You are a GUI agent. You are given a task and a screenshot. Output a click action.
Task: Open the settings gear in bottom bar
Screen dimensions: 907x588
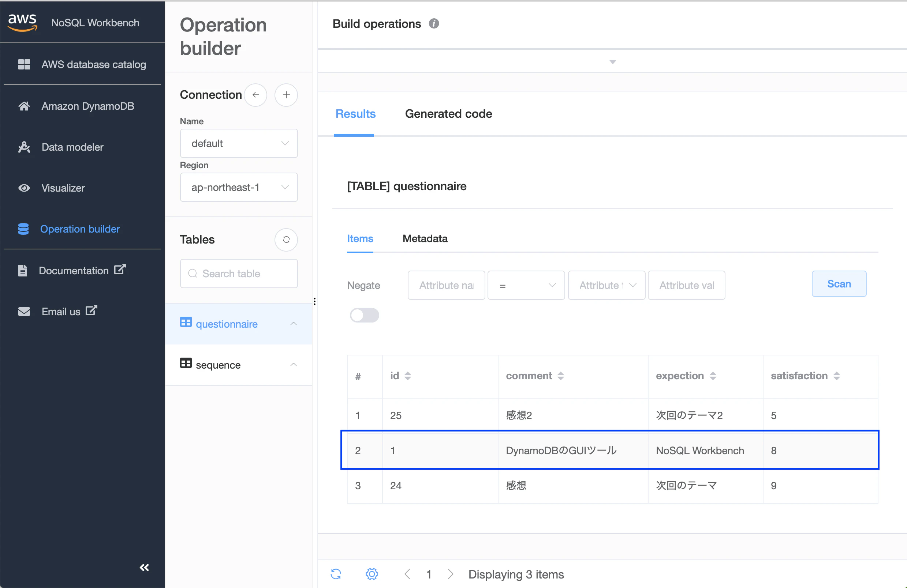[372, 574]
